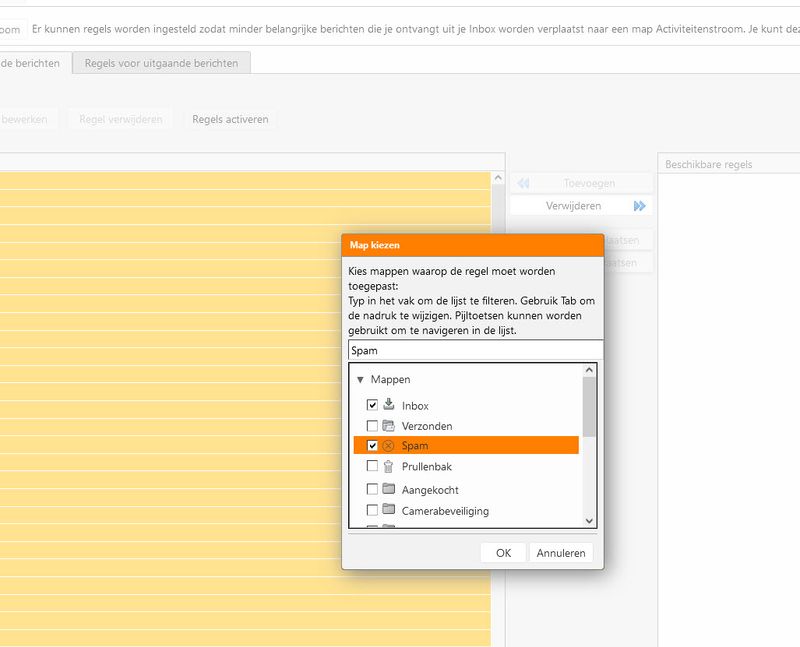
Task: Click the Inbox folder download icon
Action: (389, 405)
